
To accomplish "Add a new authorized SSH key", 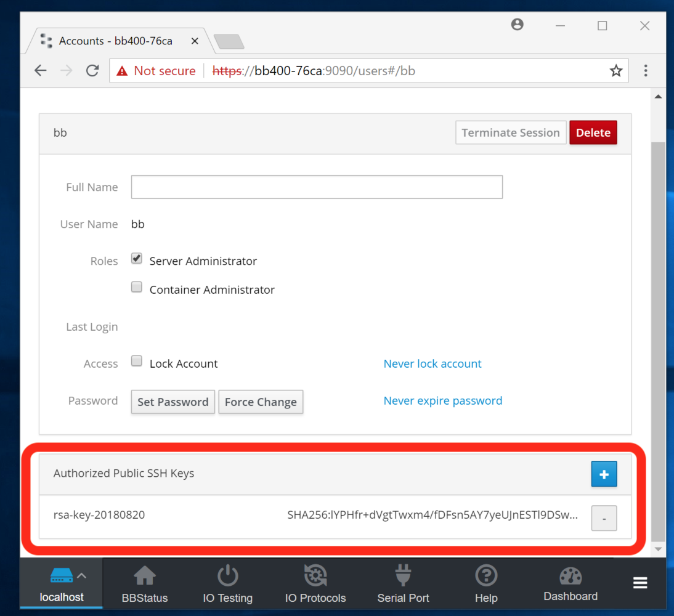I will click(x=604, y=474).
